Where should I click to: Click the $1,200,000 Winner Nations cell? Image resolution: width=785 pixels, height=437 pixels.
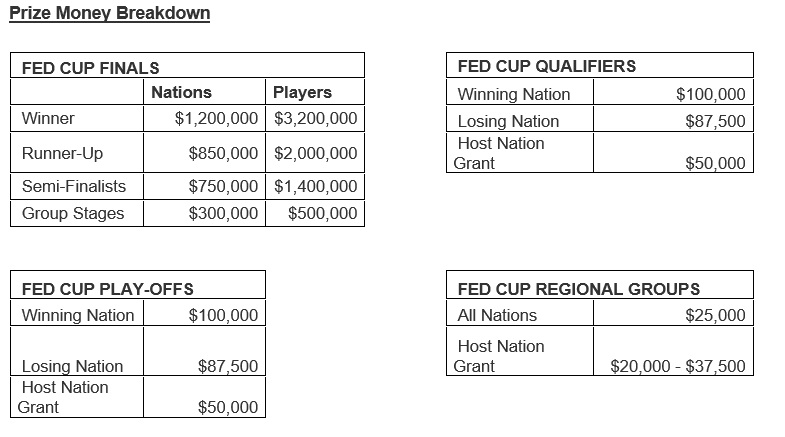(x=217, y=118)
